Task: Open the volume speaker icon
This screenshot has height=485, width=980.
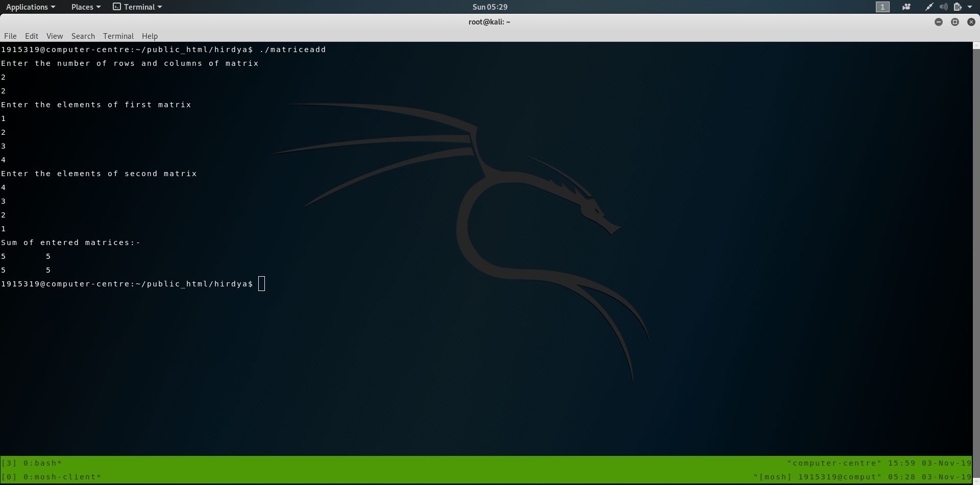Action: click(943, 7)
